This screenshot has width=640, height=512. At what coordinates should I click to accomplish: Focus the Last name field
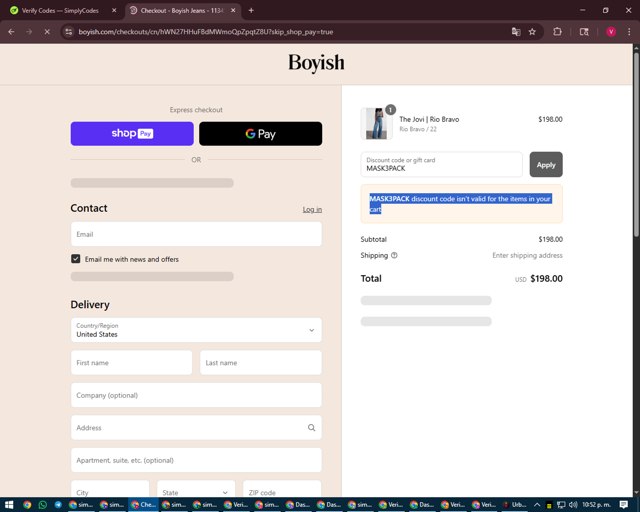[x=260, y=363]
